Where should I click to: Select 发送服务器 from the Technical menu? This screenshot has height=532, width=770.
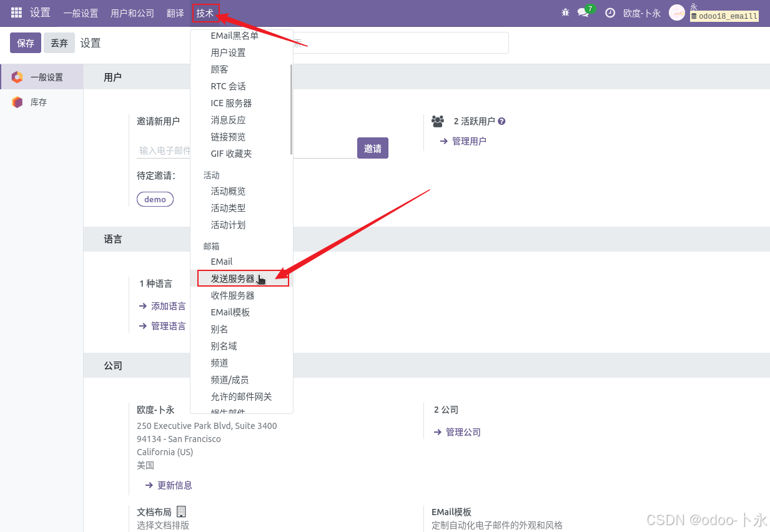click(234, 278)
